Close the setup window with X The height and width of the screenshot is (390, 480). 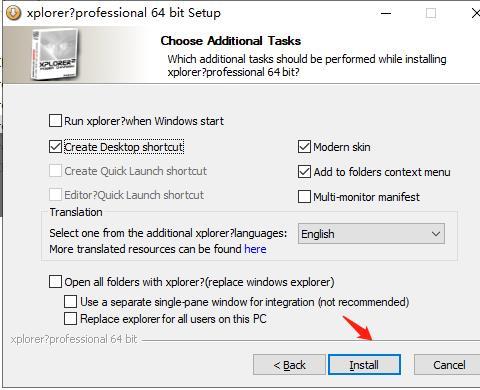pyautogui.click(x=476, y=13)
